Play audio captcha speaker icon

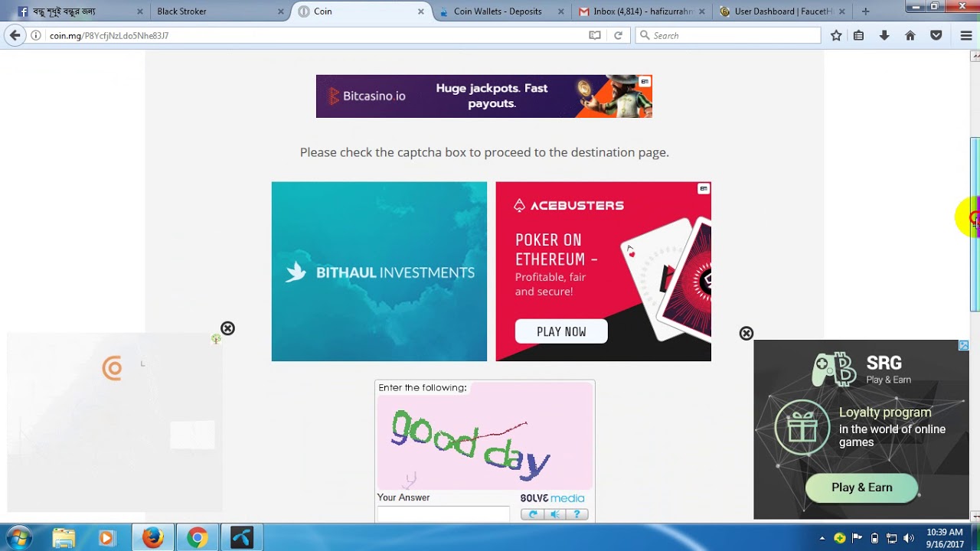point(555,514)
